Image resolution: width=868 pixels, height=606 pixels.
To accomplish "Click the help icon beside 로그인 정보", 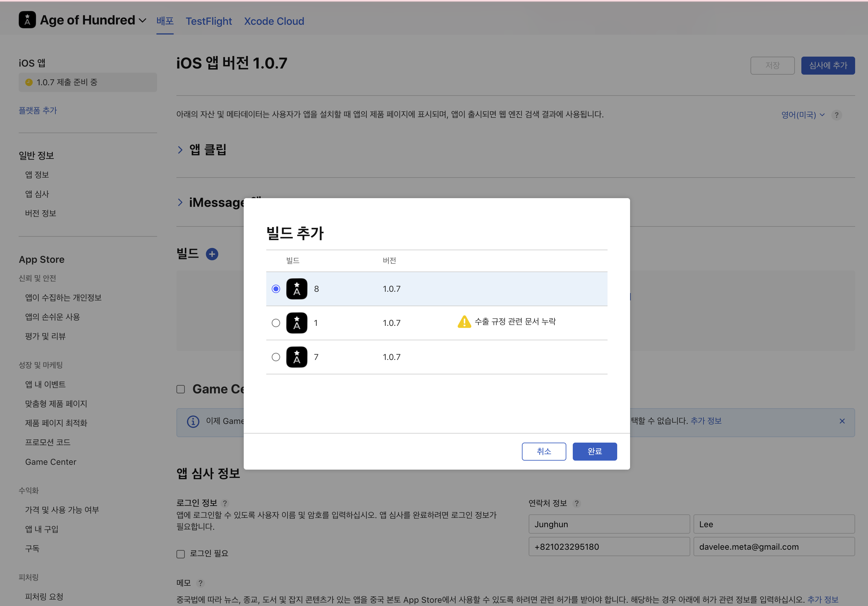I will [225, 503].
